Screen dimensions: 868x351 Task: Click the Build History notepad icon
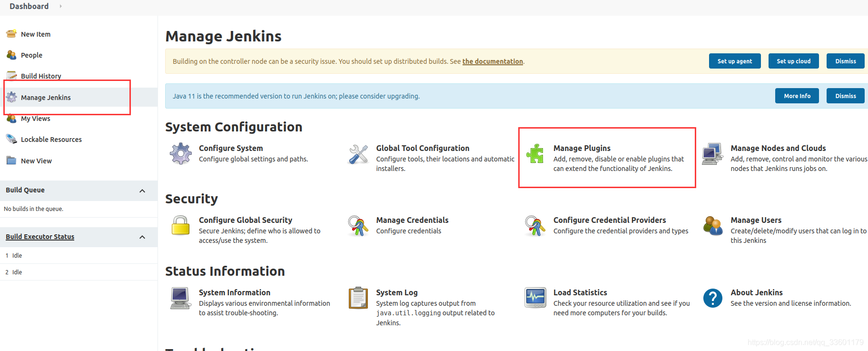[11, 75]
